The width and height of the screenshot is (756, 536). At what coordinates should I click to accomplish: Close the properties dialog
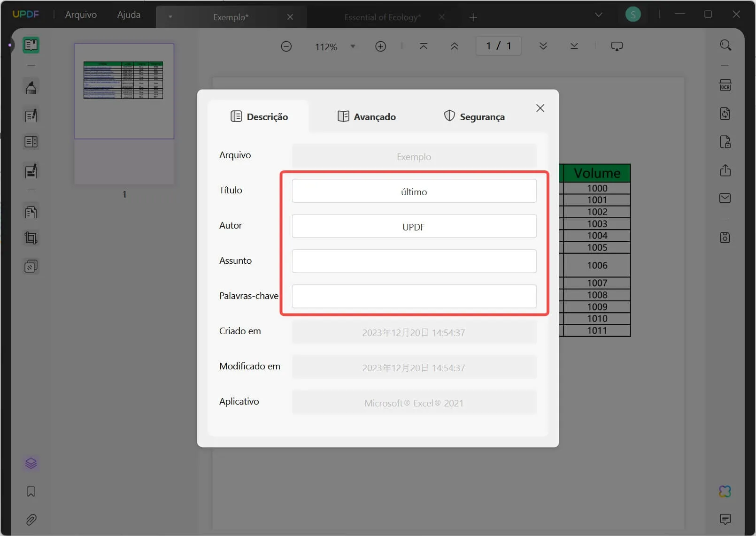pyautogui.click(x=540, y=108)
